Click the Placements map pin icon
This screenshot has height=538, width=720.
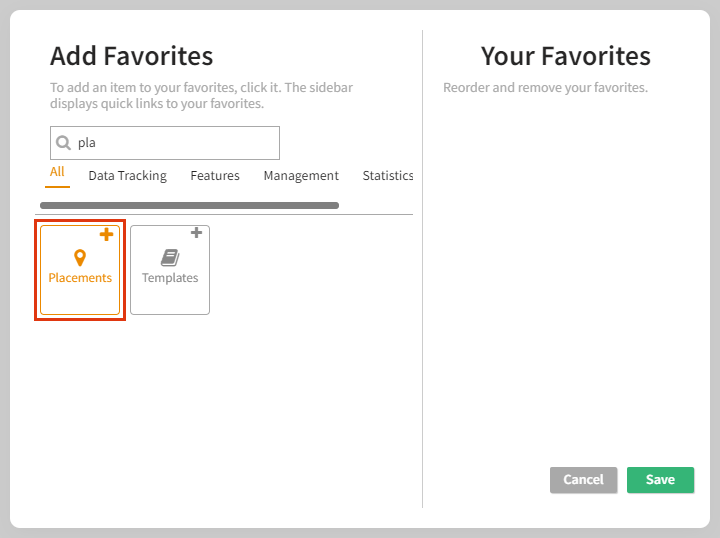point(80,258)
